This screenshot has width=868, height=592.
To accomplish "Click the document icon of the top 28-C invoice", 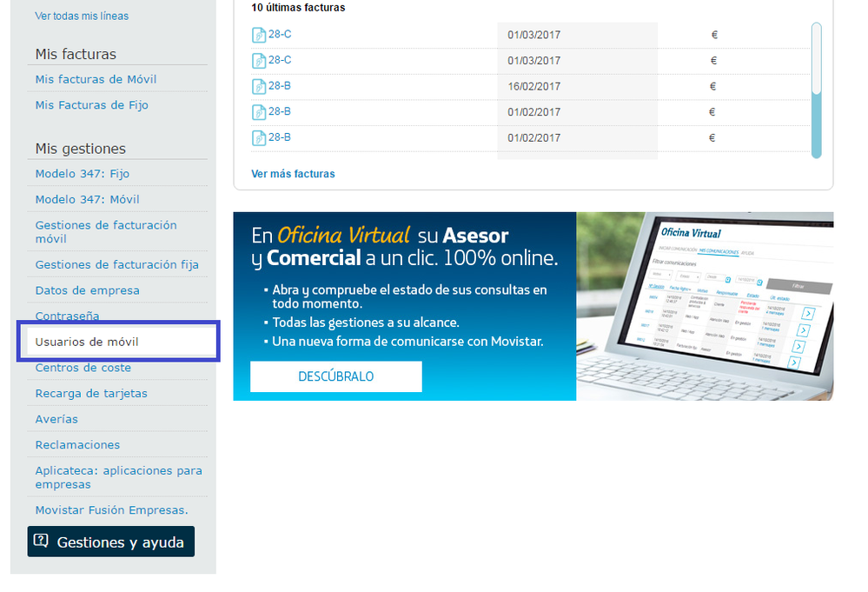I will coord(258,35).
